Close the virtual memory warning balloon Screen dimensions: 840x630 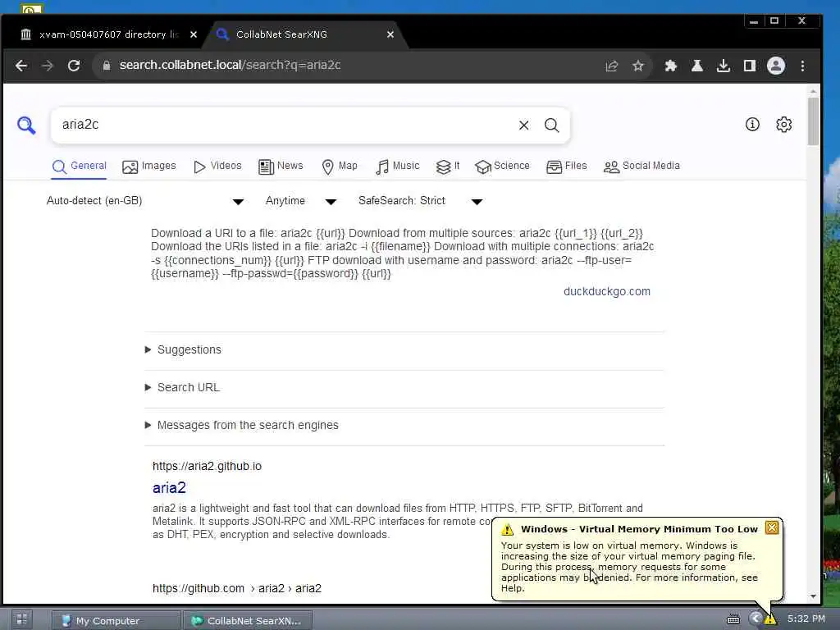pyautogui.click(x=771, y=527)
